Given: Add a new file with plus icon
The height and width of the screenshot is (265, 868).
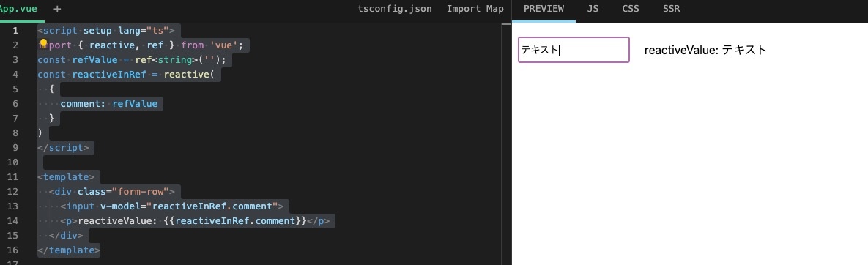Looking at the screenshot, I should (58, 9).
